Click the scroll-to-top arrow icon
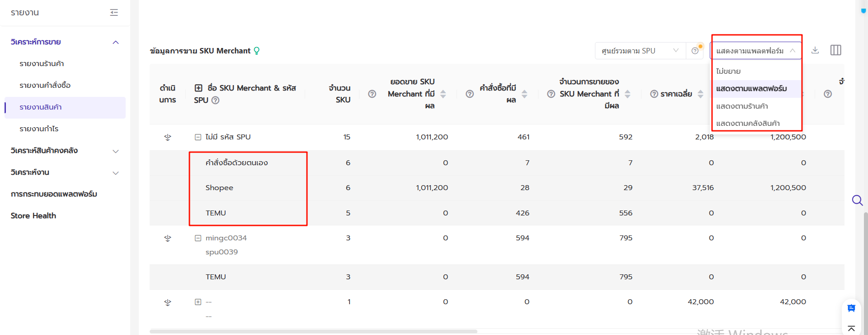The image size is (868, 335). [x=851, y=328]
